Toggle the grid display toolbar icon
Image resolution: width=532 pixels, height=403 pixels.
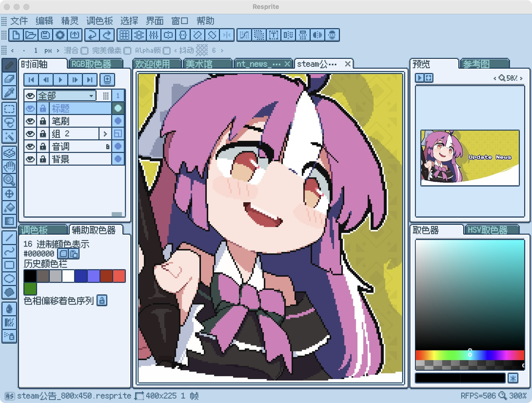pyautogui.click(x=124, y=35)
